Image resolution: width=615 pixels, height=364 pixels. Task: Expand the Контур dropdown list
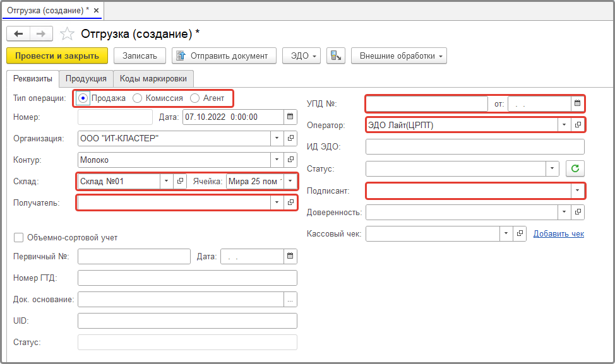(277, 160)
